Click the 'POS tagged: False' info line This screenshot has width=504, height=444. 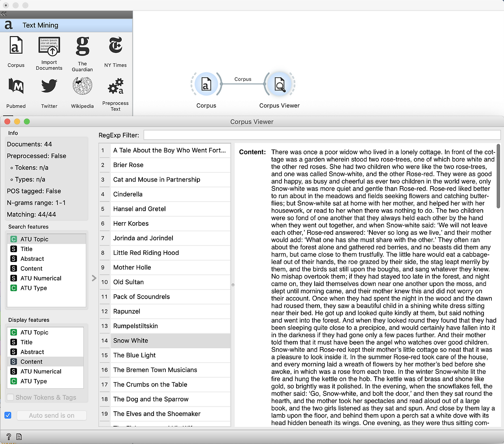coord(34,191)
